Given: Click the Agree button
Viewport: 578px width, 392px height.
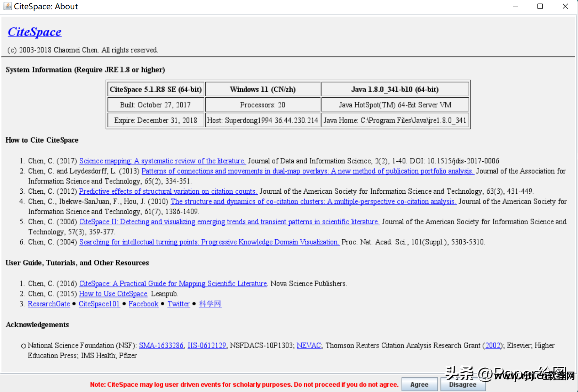Looking at the screenshot, I should (419, 384).
